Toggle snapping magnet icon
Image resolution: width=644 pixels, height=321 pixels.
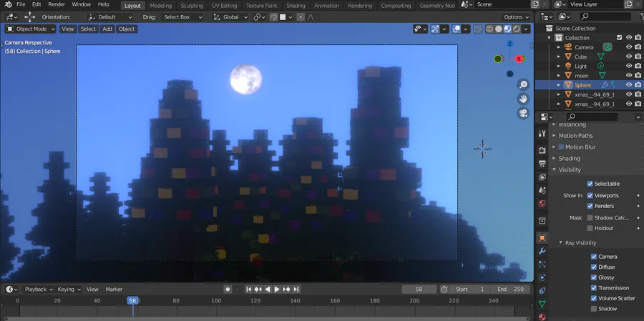pos(273,17)
